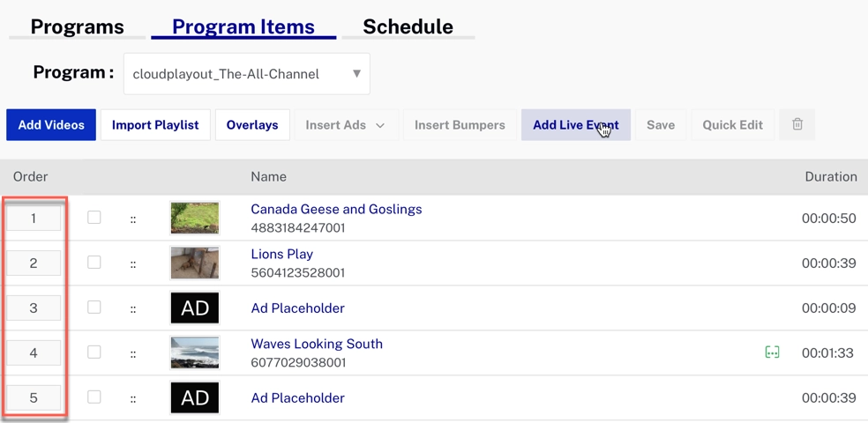868x423 pixels.
Task: Open the Lions Play video link
Action: tap(281, 254)
